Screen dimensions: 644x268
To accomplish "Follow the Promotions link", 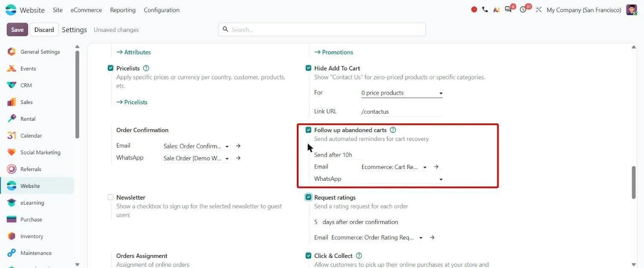I will [x=334, y=52].
